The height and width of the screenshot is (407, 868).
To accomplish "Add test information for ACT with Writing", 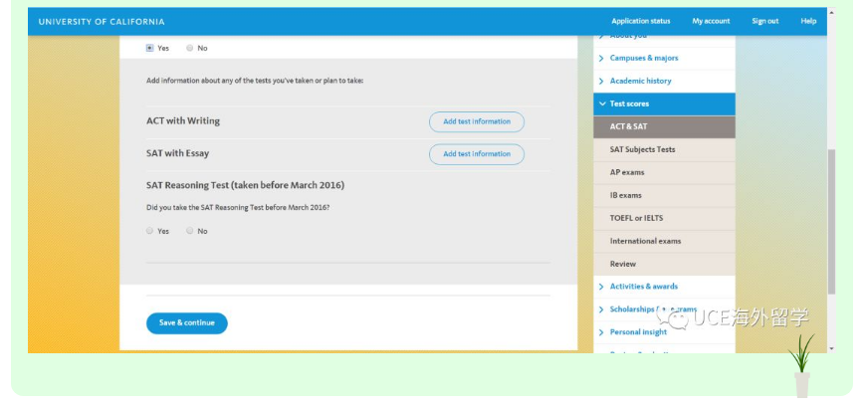I will [x=476, y=121].
